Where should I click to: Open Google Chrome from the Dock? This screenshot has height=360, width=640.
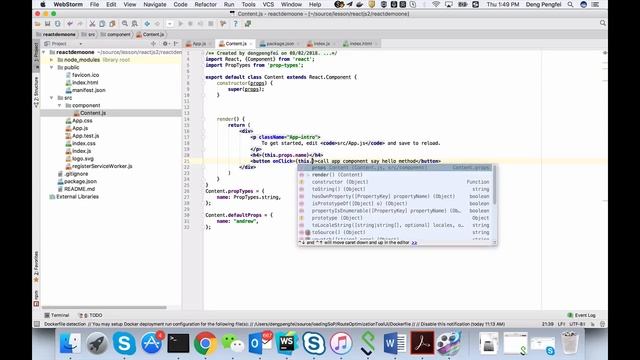(205, 343)
